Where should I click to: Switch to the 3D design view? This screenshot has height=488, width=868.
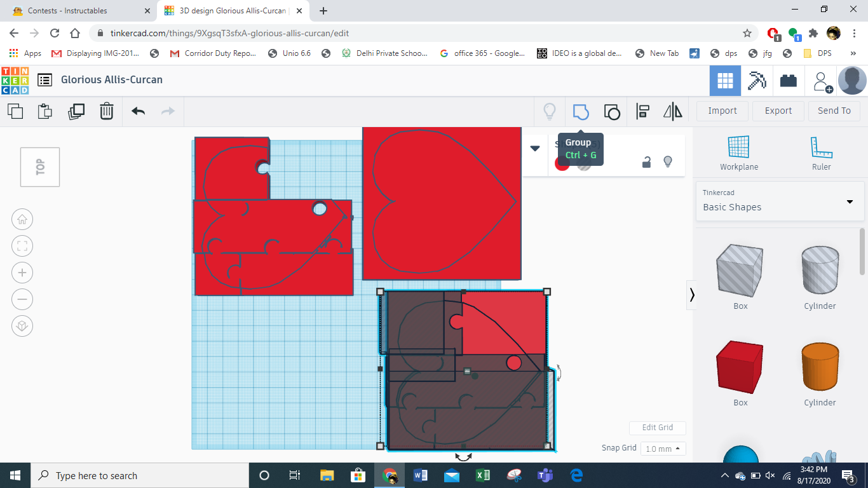tap(725, 81)
